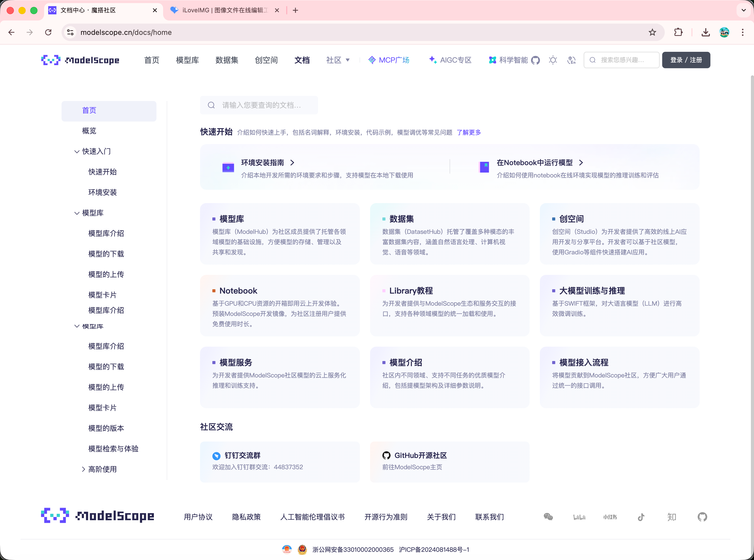
Task: Toggle the light/dark theme sun icon
Action: [x=553, y=60]
